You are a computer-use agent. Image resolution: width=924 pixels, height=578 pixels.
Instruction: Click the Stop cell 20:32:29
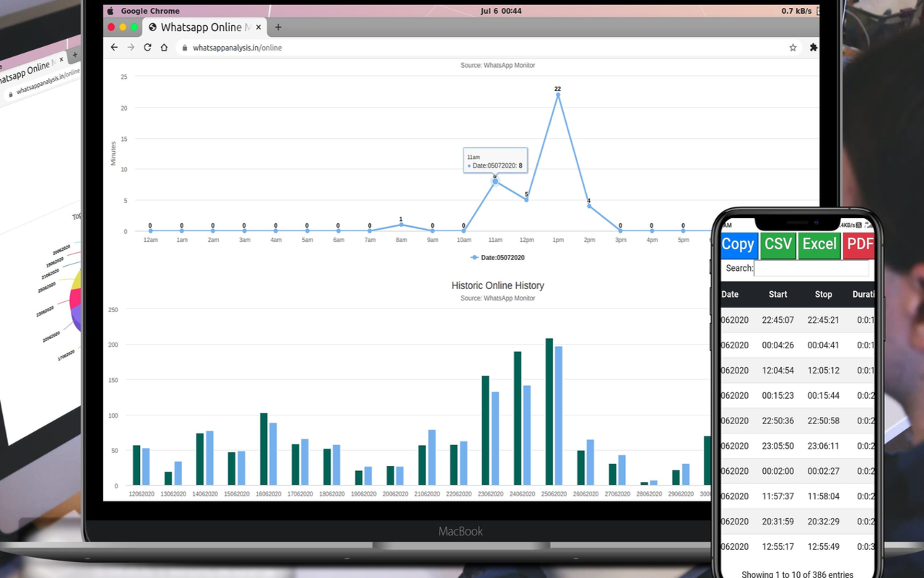tap(824, 522)
